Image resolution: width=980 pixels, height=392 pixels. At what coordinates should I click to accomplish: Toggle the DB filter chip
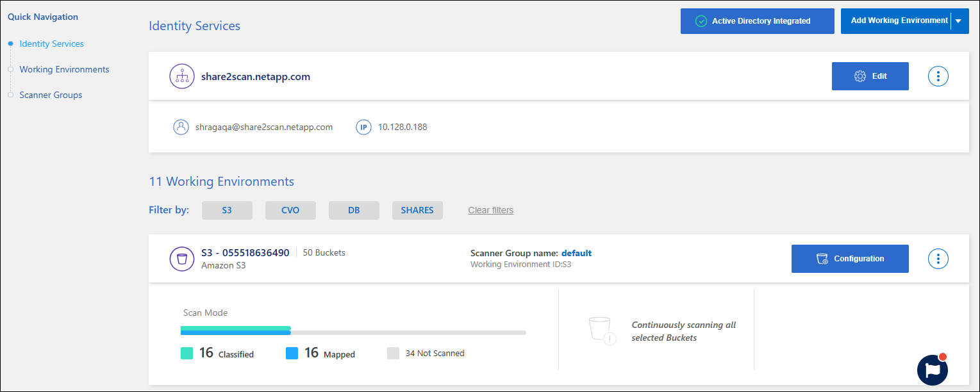pyautogui.click(x=354, y=210)
